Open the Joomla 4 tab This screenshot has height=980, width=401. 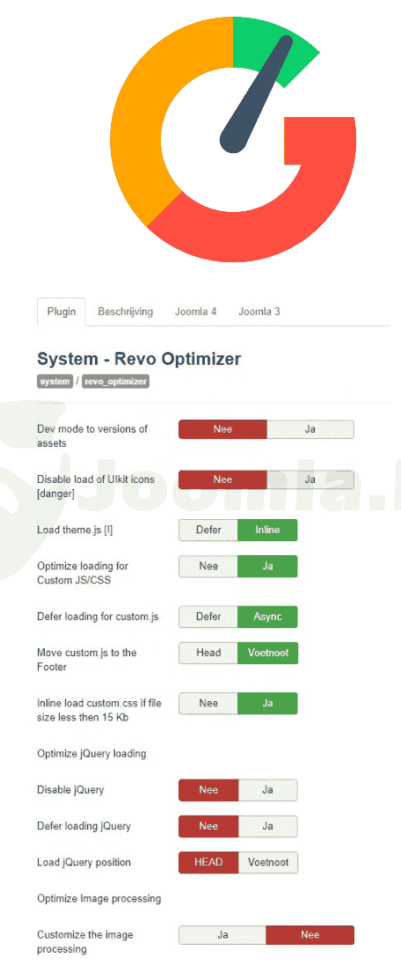click(195, 311)
